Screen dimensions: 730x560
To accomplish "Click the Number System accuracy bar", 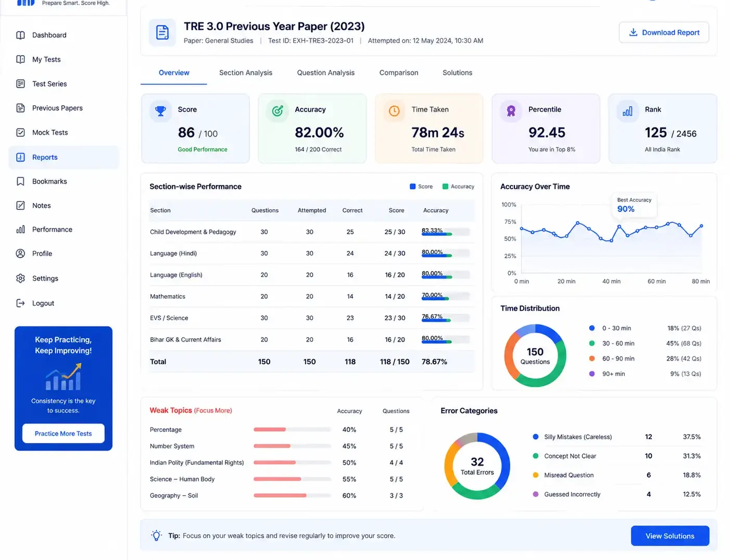I will point(292,446).
